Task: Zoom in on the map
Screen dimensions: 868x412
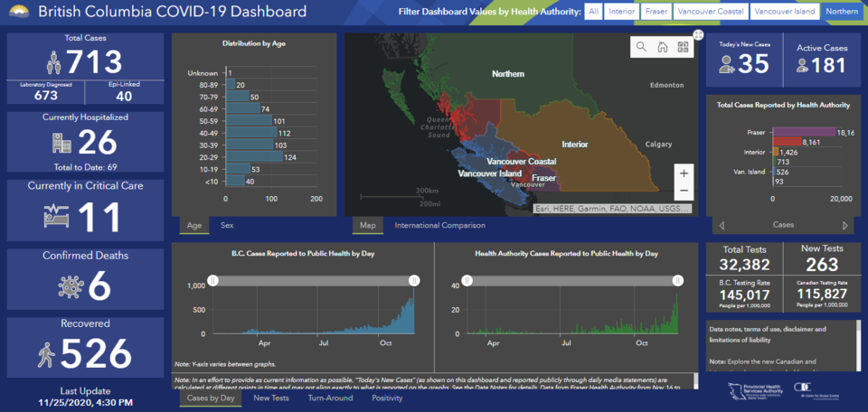Action: (684, 173)
